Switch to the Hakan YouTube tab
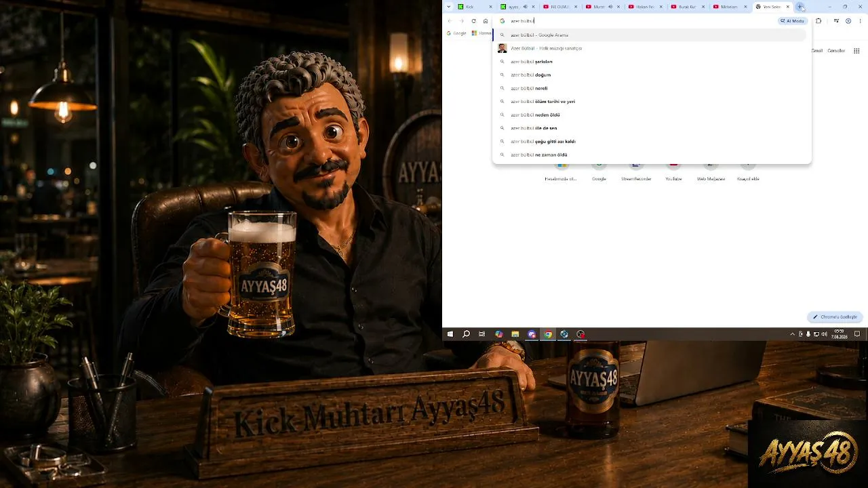The width and height of the screenshot is (868, 488). pyautogui.click(x=645, y=7)
